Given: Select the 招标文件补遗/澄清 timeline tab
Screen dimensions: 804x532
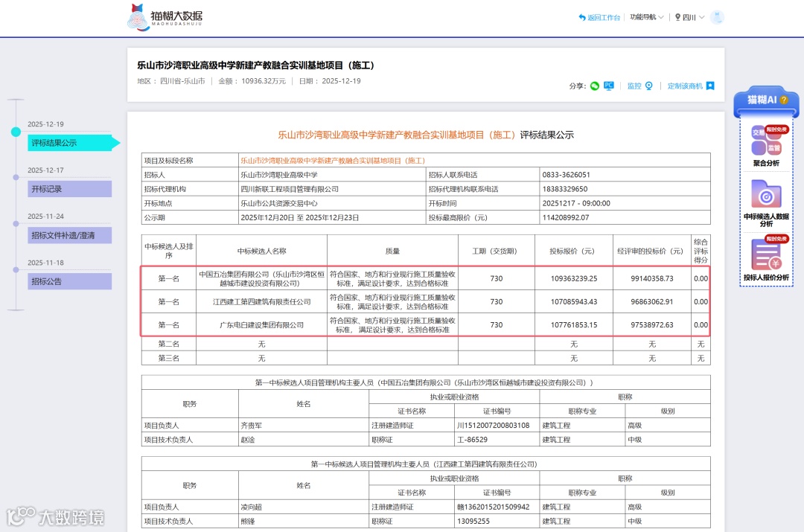Looking at the screenshot, I should click(x=70, y=235).
